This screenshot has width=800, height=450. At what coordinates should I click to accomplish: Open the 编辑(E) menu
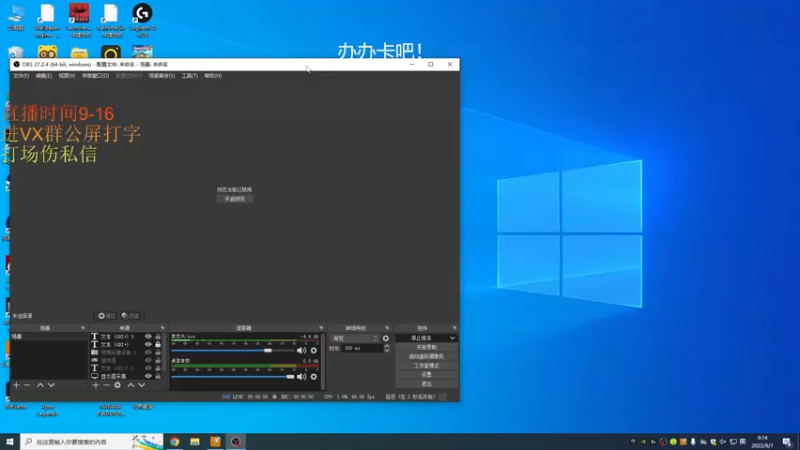tap(44, 76)
